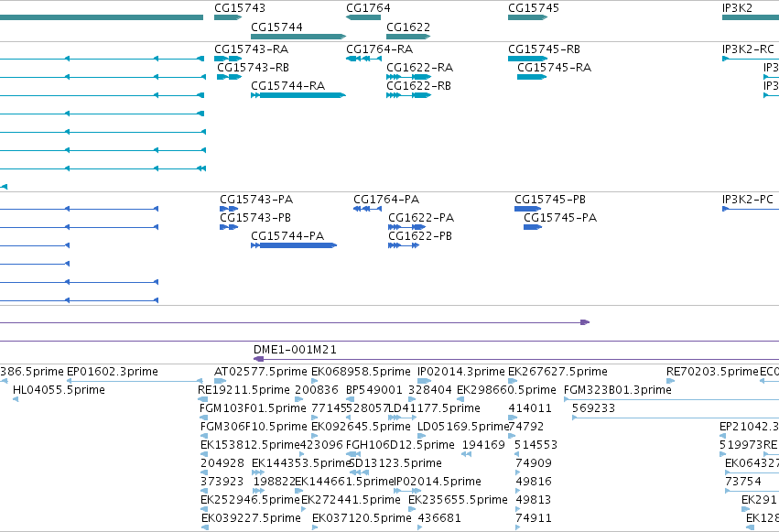
Task: Select the FGM323B01.3prime feature
Action: 671,399
